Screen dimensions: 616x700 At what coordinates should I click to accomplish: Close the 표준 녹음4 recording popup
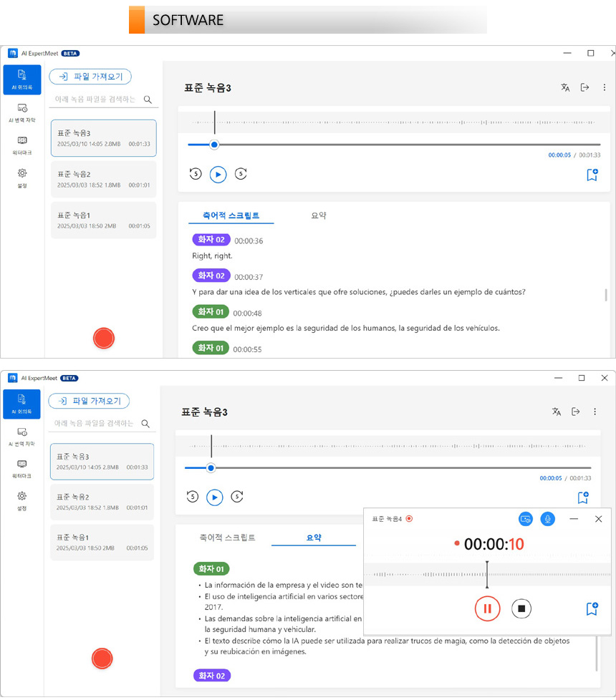(x=599, y=519)
